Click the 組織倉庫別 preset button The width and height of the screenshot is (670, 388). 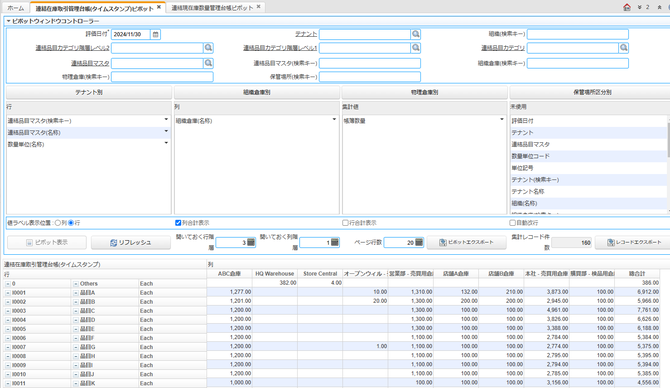point(257,92)
